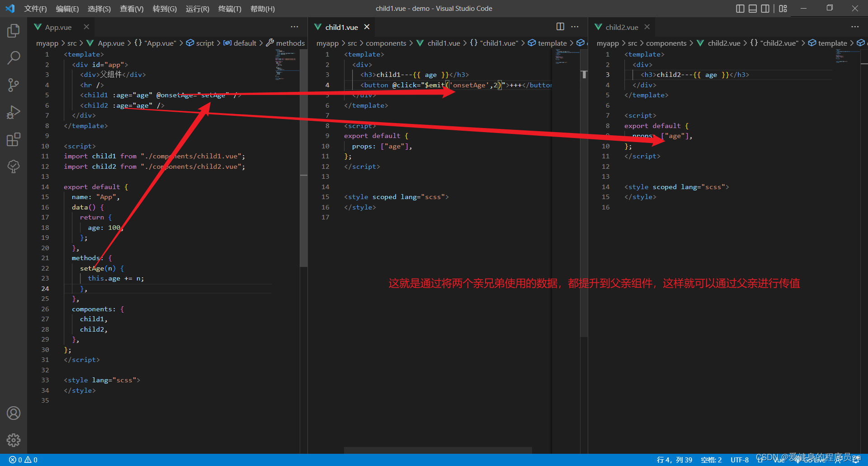Screen dimensions: 868x466
Task: Open More Actions for child2.vue editor group
Action: click(855, 27)
